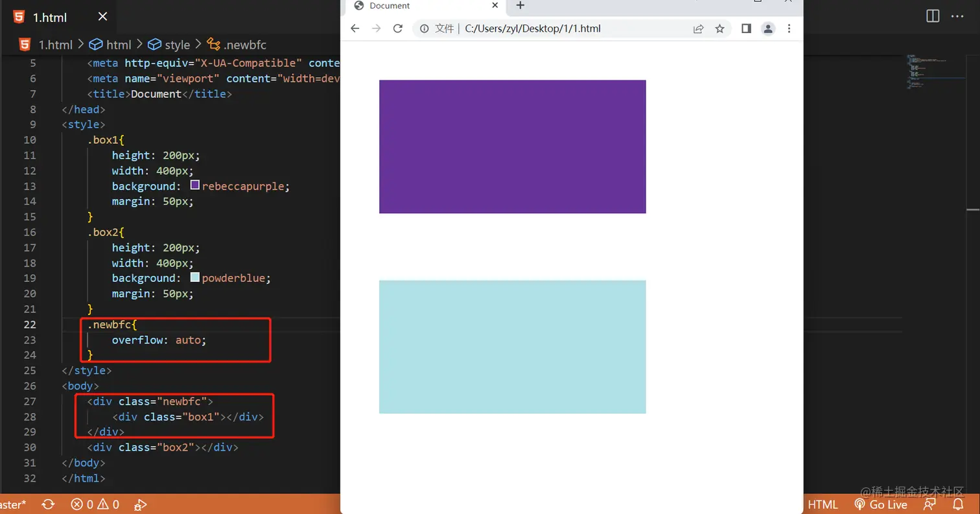Click the 'overflow: auto;' line

[x=159, y=340]
